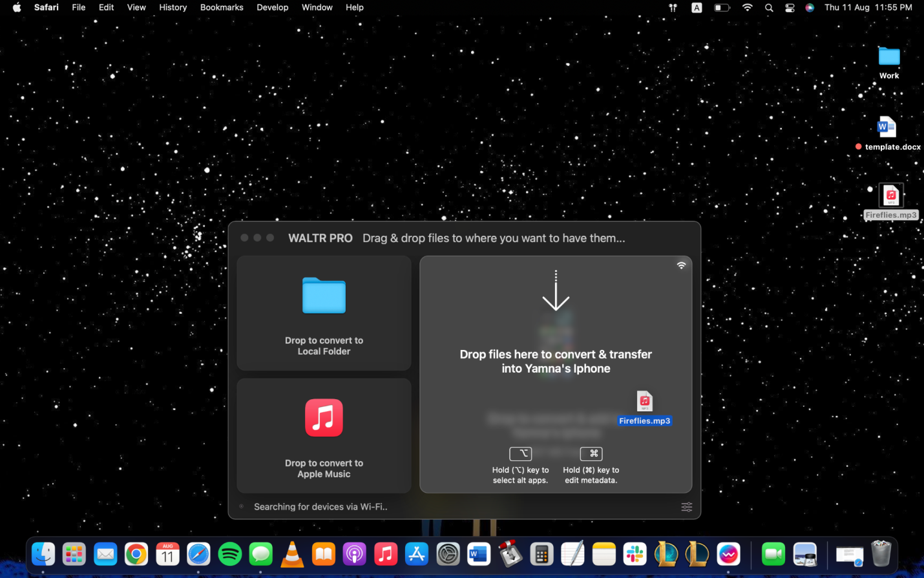This screenshot has width=924, height=578.
Task: Open the Music app in the Dock
Action: click(x=386, y=554)
